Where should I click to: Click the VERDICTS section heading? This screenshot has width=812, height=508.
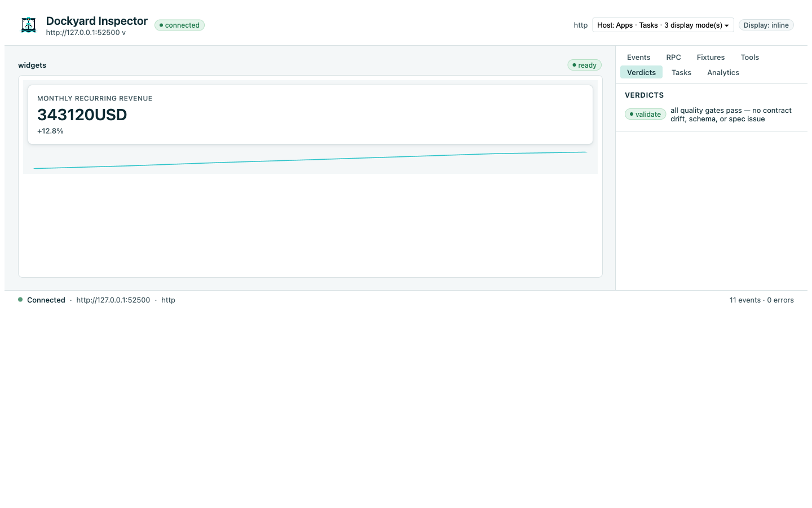point(644,95)
